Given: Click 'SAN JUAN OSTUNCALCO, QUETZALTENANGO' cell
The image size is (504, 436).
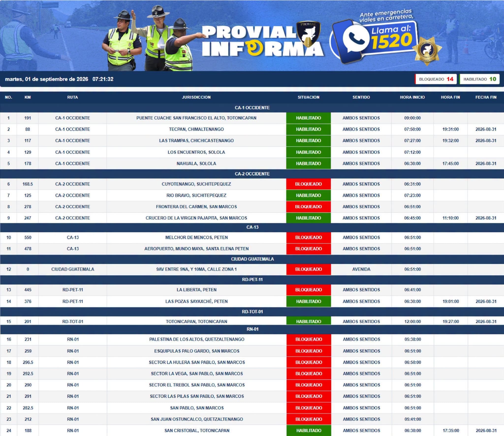Looking at the screenshot, I should click(197, 419).
